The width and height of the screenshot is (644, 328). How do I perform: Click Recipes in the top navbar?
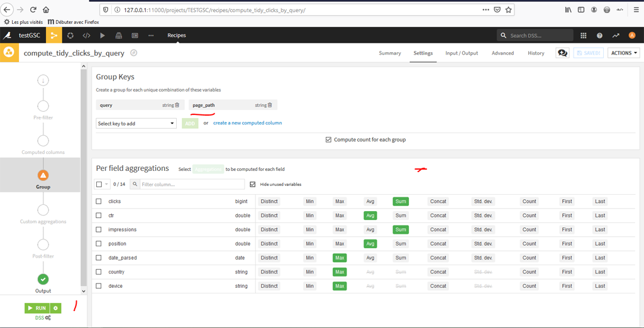(177, 35)
